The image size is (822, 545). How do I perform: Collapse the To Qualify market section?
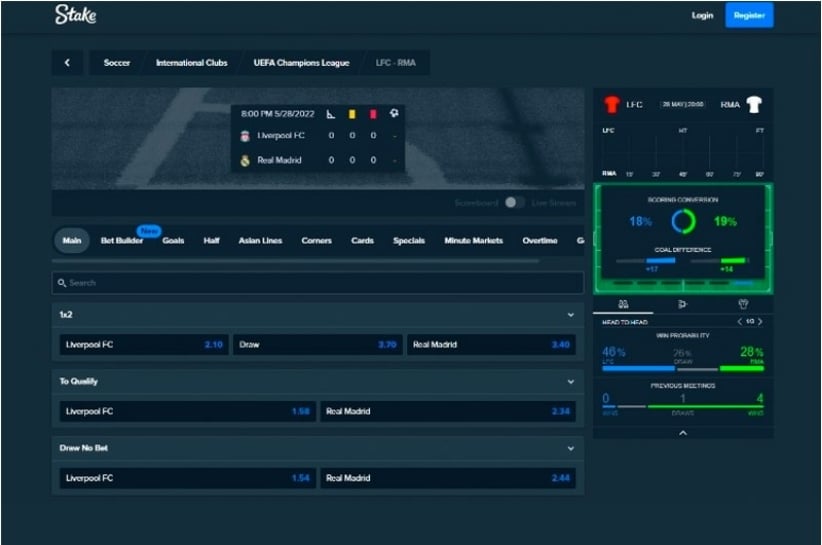pos(571,382)
